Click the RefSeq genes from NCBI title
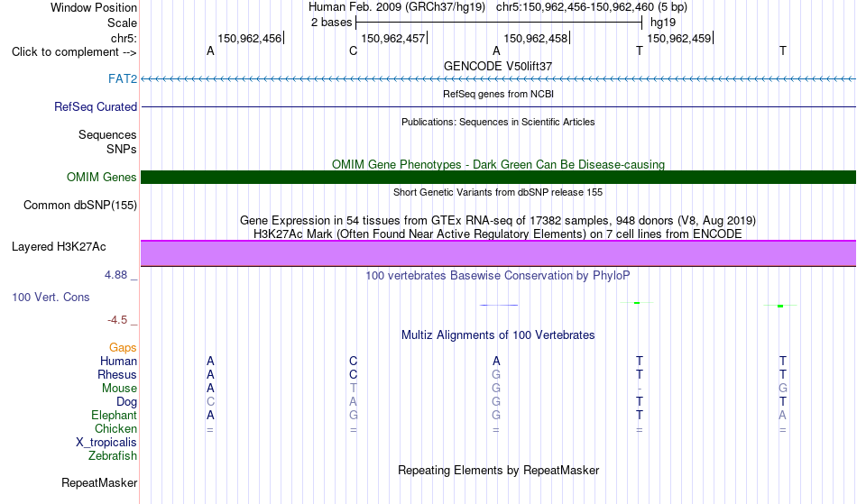Viewport: 857px width, 504px height. pos(498,94)
